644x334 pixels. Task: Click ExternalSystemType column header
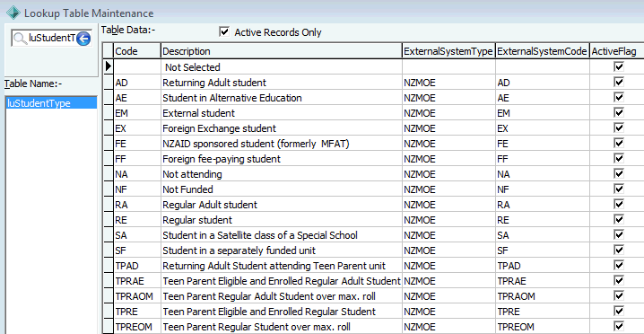(448, 51)
